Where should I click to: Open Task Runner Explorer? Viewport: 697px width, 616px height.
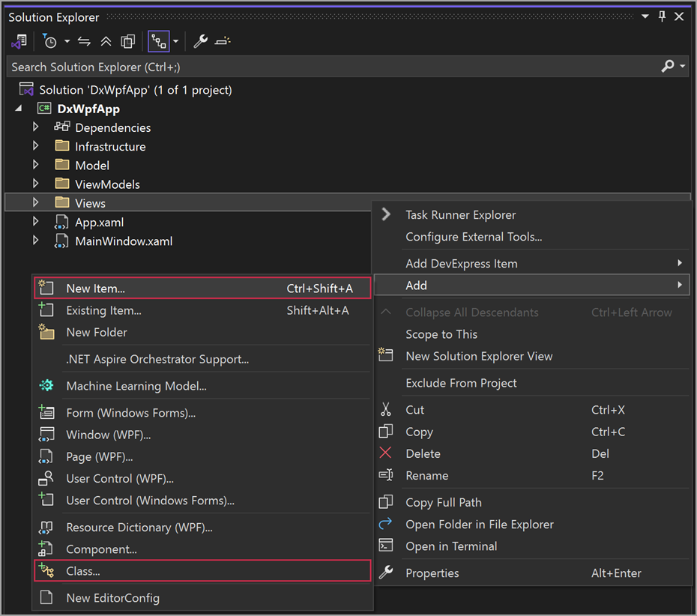[531, 215]
